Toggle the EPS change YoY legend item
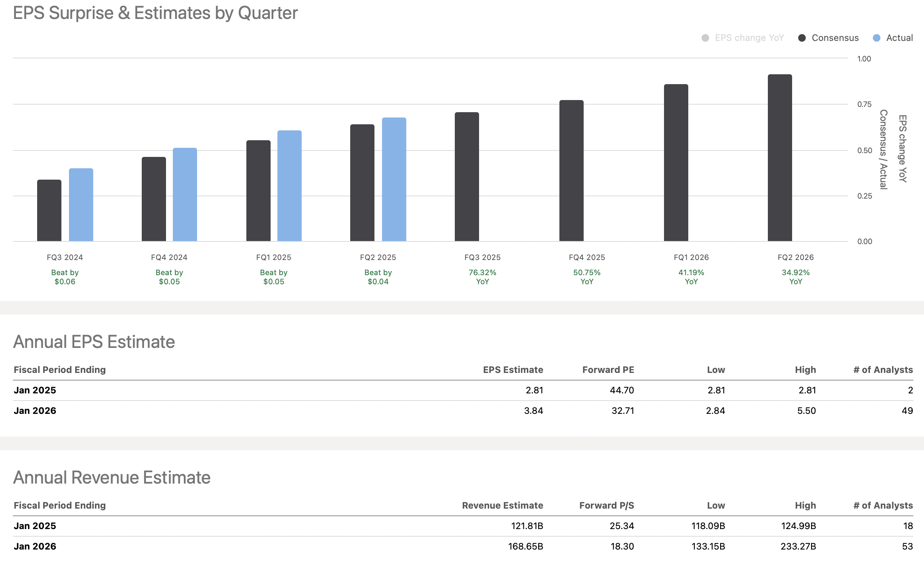The width and height of the screenshot is (924, 570). pos(749,38)
